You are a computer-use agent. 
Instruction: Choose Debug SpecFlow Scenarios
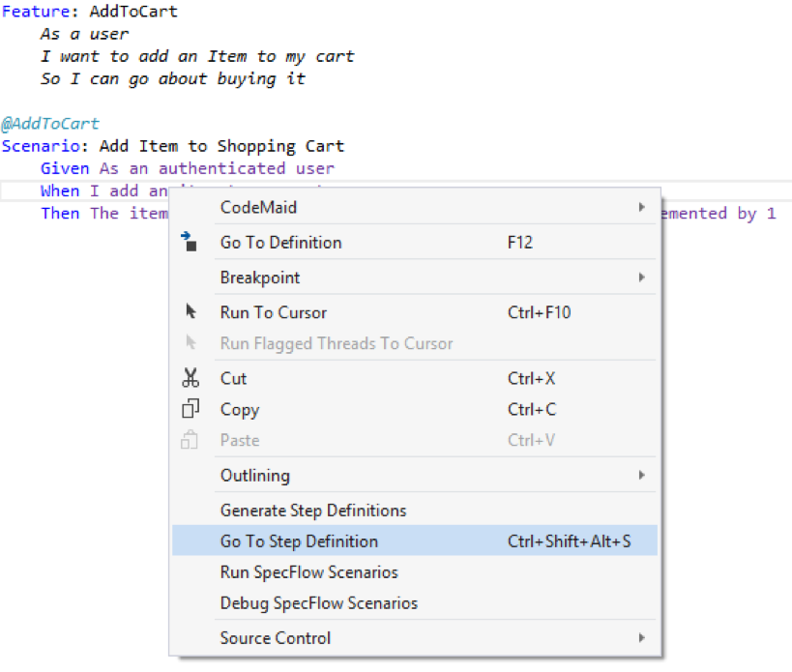[319, 603]
